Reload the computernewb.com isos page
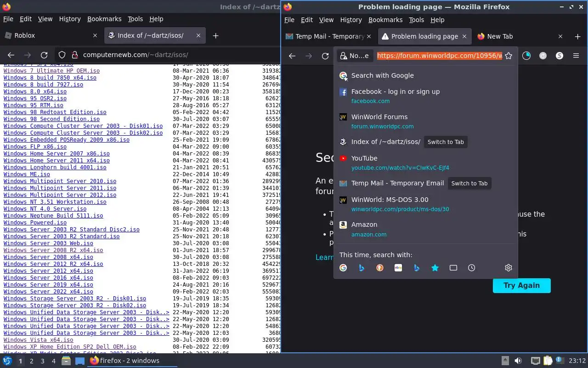The image size is (588, 368). point(44,55)
